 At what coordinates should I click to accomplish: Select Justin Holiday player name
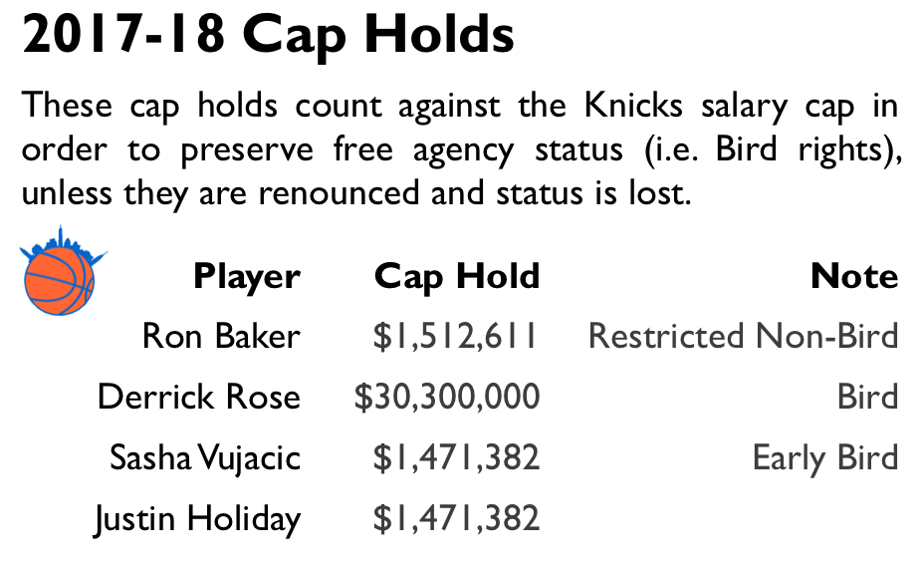[x=197, y=519]
